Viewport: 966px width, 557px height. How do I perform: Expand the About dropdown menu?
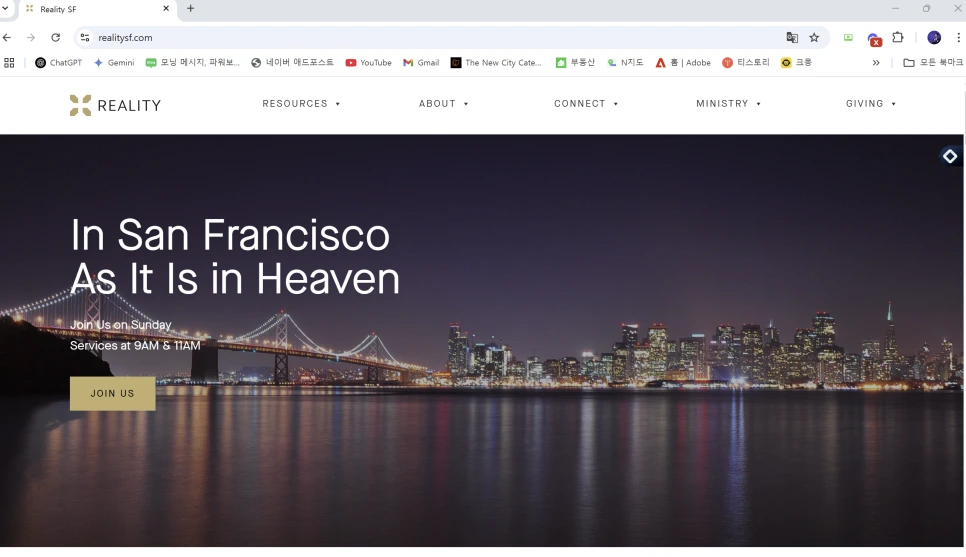click(444, 104)
